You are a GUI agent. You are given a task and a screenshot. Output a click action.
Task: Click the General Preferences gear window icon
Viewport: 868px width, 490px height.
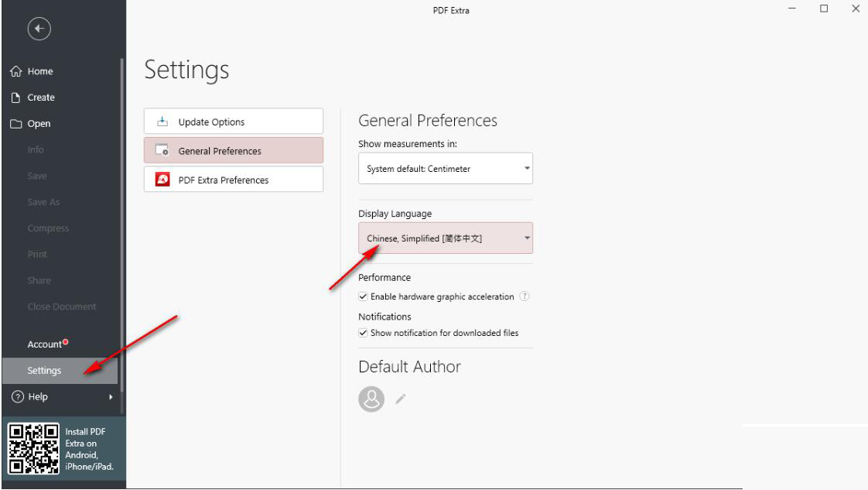(x=162, y=150)
